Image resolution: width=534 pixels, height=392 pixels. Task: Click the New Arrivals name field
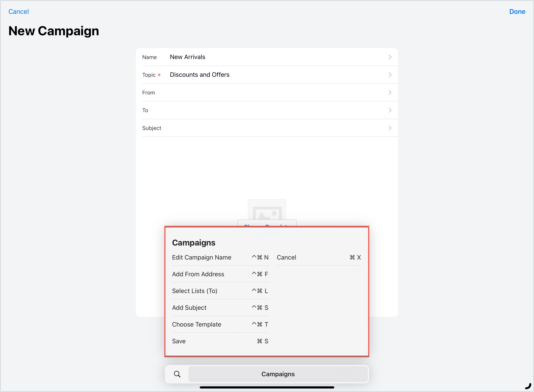click(x=187, y=57)
